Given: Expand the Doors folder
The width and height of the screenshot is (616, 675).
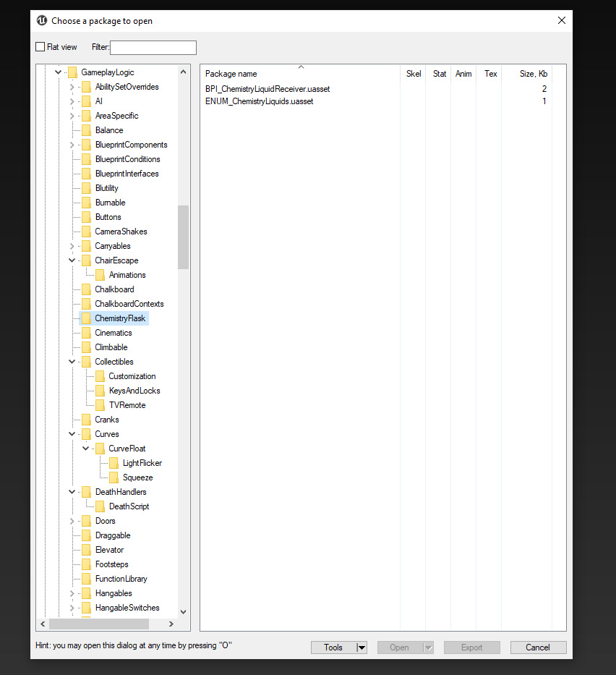Looking at the screenshot, I should [x=72, y=521].
